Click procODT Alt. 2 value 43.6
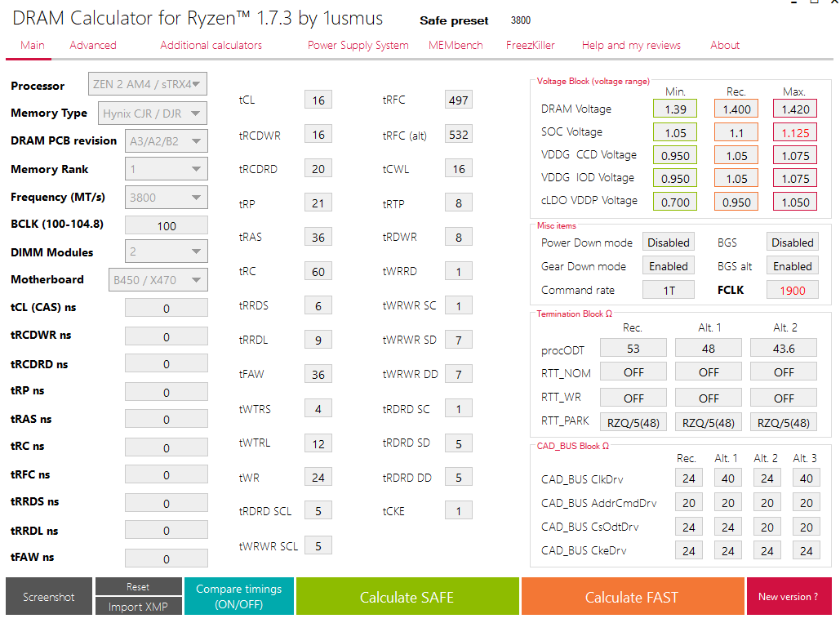This screenshot has height=623, width=840. point(784,348)
